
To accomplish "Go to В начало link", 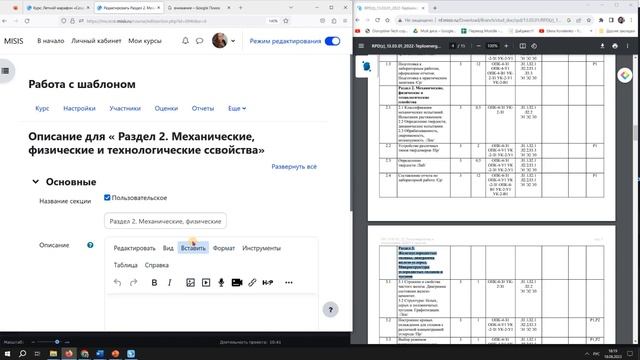I will [51, 41].
